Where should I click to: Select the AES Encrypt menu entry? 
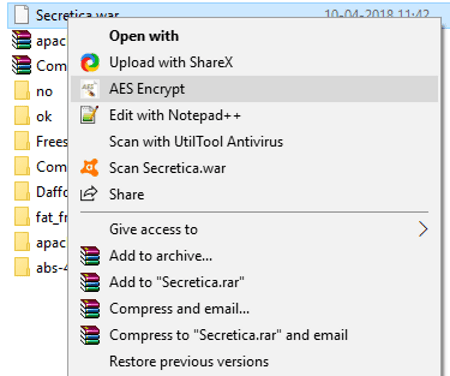click(254, 89)
